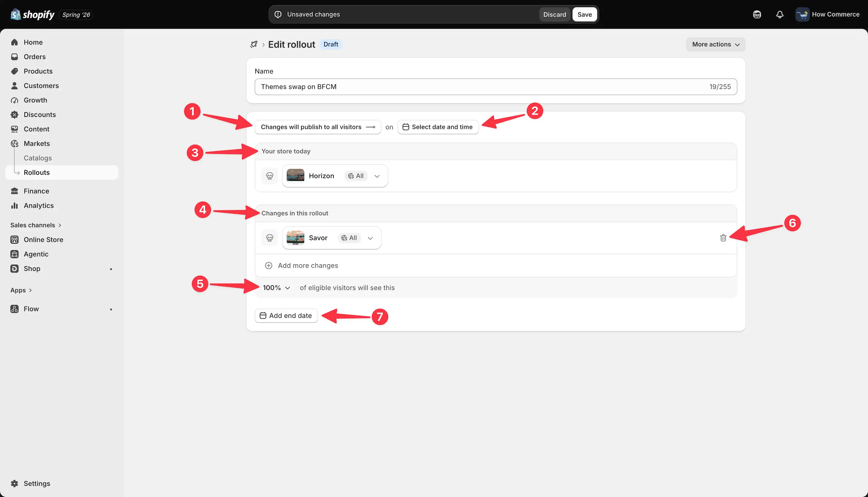Click the Analytics bar chart icon
This screenshot has height=497, width=868.
(14, 206)
